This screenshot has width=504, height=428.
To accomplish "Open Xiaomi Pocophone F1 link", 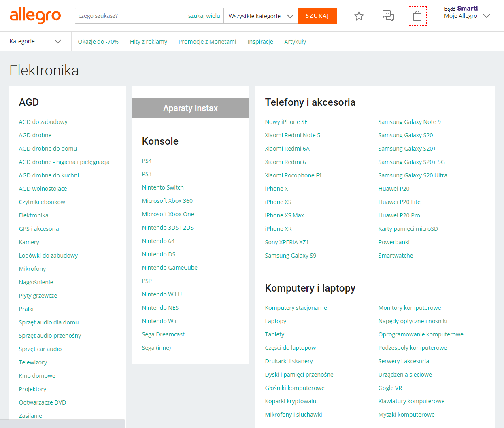I will coord(293,175).
